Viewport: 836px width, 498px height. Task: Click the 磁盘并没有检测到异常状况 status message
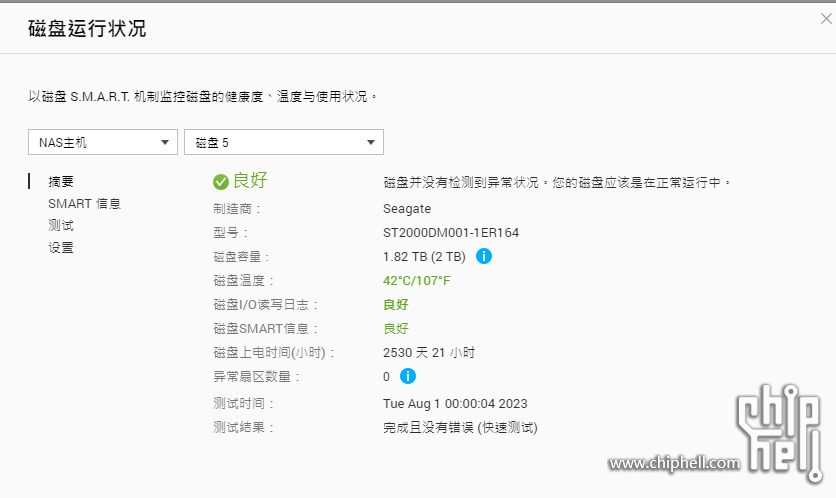coord(557,182)
